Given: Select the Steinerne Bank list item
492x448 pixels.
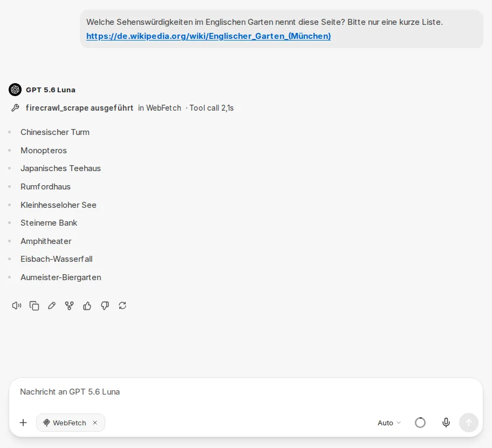Looking at the screenshot, I should (x=49, y=222).
